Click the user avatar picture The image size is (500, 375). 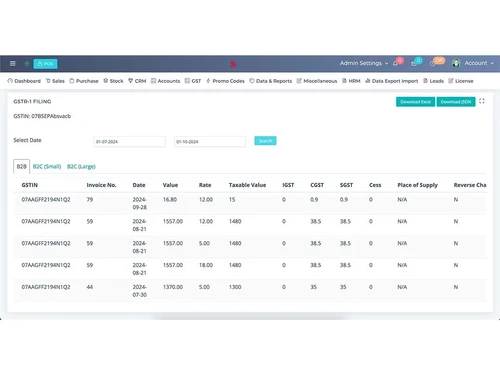[456, 63]
